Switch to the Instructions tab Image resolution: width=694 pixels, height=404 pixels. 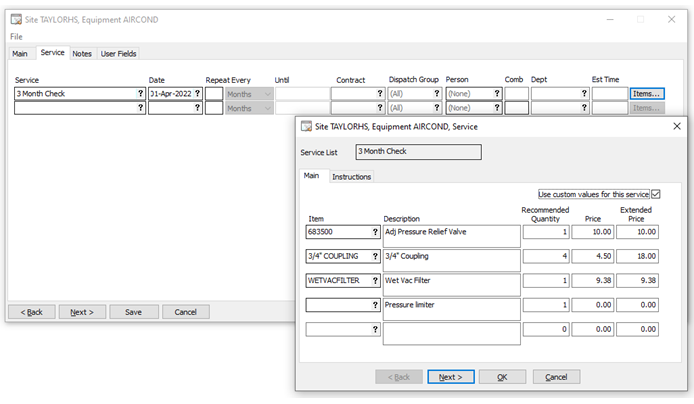[x=351, y=177]
